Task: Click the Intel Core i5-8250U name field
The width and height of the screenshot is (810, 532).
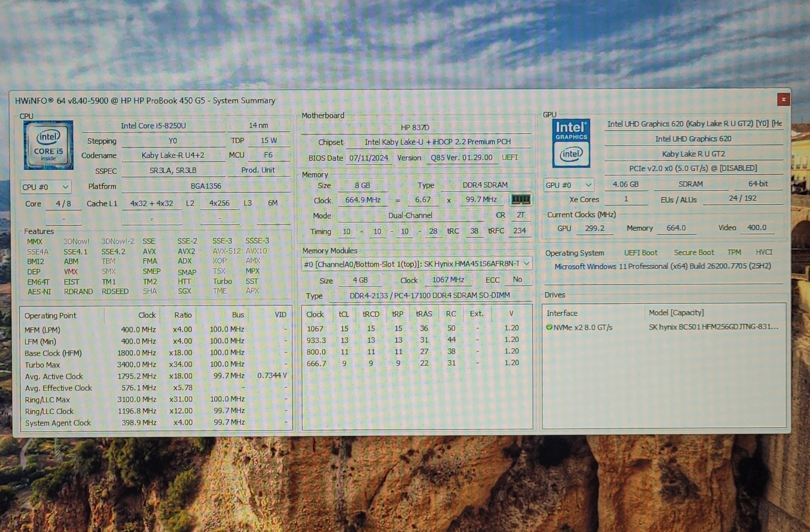Action: pyautogui.click(x=153, y=126)
